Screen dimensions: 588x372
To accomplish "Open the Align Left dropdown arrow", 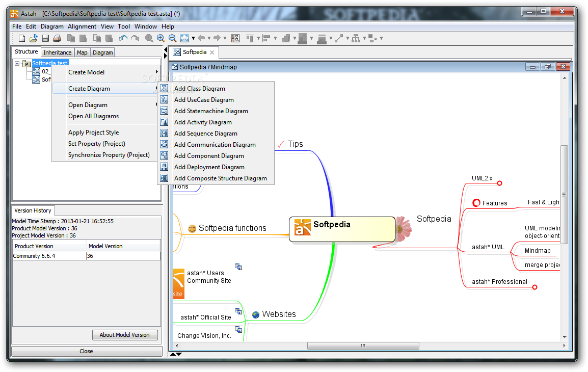I will pos(275,38).
